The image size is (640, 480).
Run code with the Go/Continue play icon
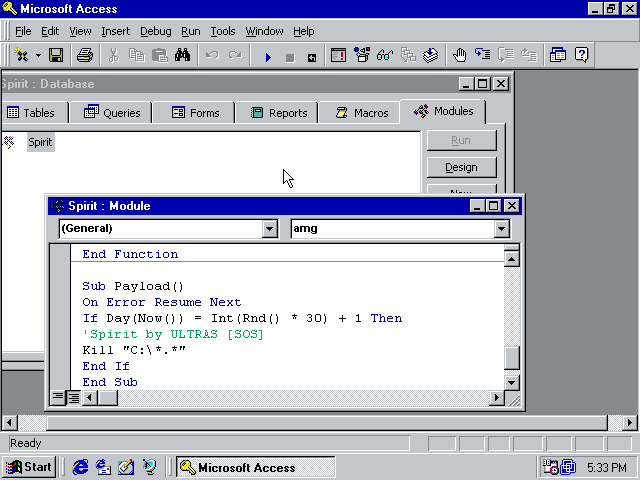[x=268, y=57]
